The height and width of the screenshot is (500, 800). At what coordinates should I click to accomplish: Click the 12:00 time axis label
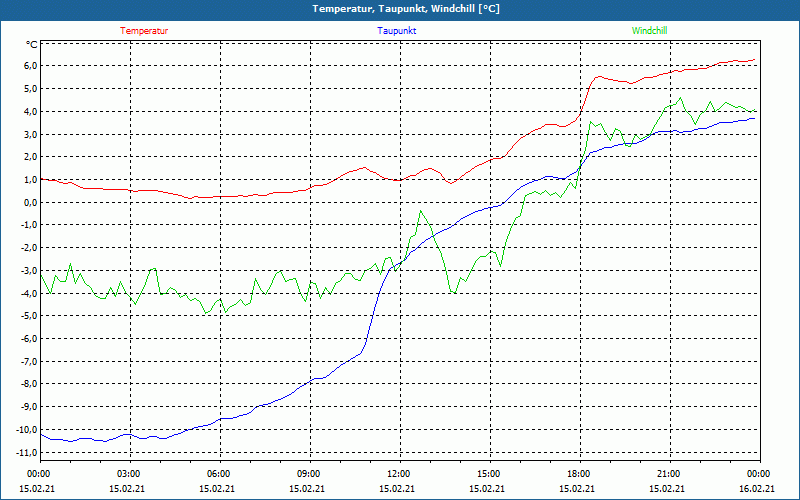(x=397, y=473)
